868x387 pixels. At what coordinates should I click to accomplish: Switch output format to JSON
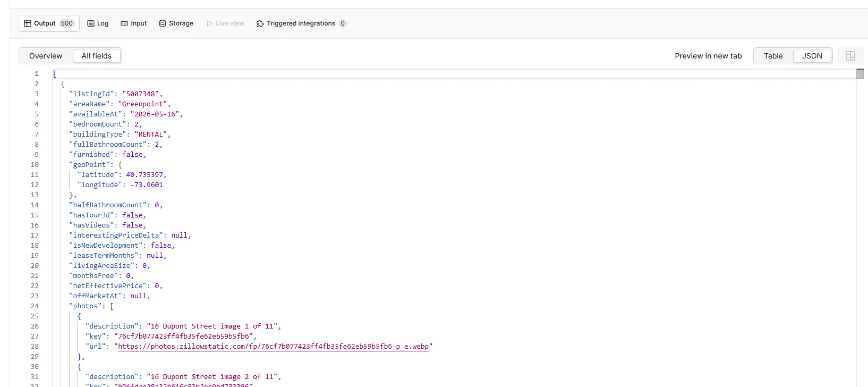(x=812, y=56)
